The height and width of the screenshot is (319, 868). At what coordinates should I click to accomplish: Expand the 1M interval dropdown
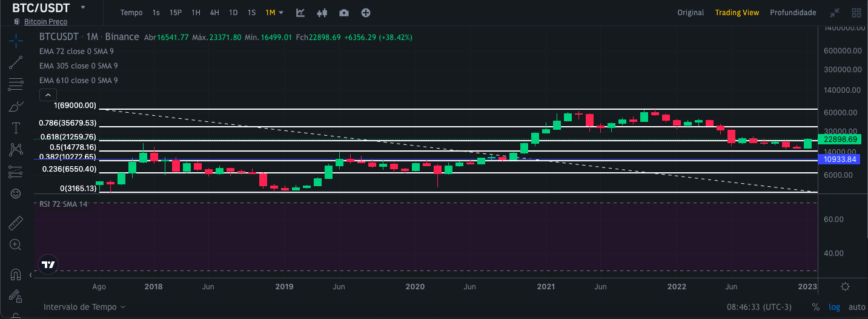tap(274, 13)
